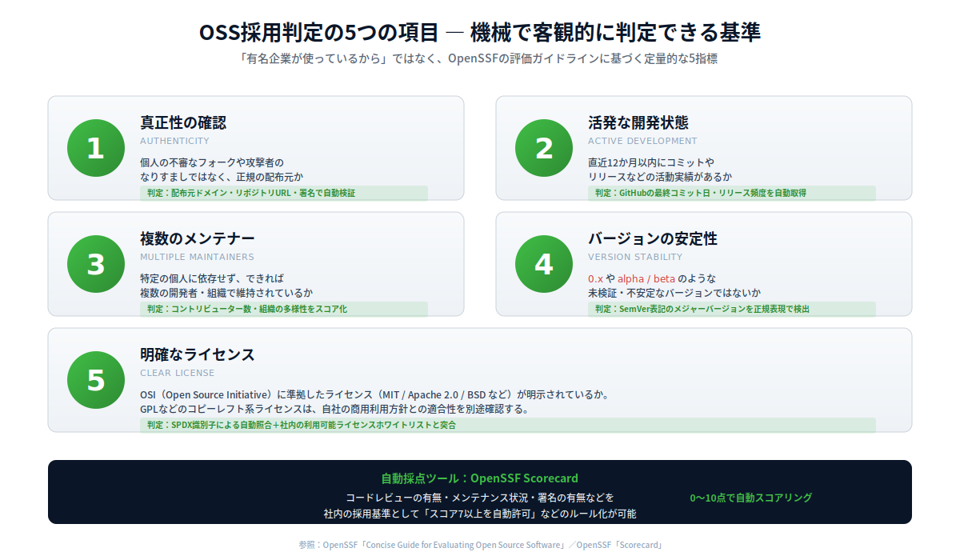Image resolution: width=960 pixels, height=560 pixels.
Task: Click the 判定：GitHubの最終コミット日 green bar
Action: 732,193
